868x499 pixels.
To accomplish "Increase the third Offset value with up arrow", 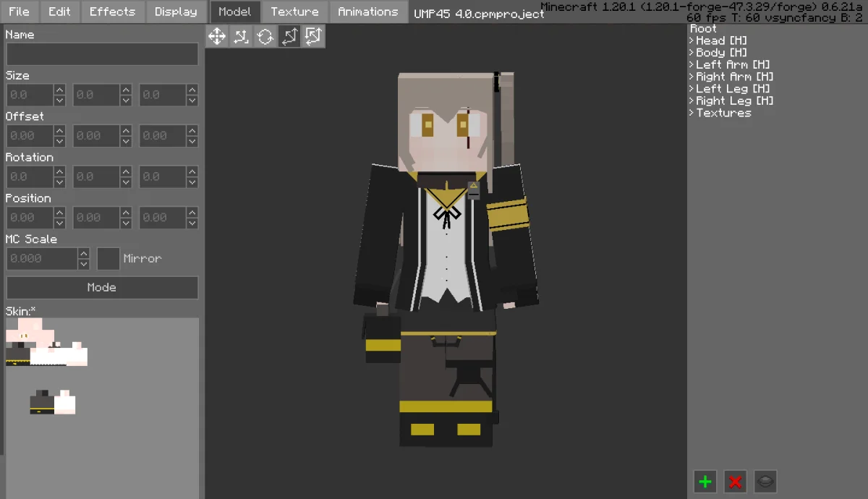I will pos(192,130).
